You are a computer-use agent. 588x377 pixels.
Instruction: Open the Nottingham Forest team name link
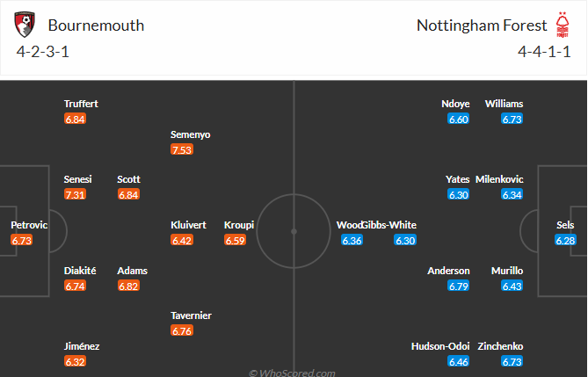point(481,25)
